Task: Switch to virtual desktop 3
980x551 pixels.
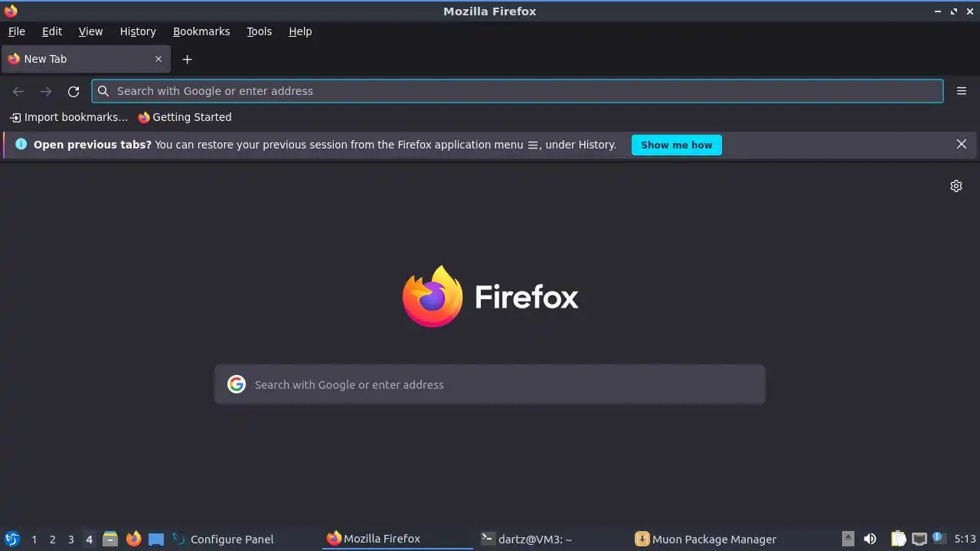Action: [70, 540]
